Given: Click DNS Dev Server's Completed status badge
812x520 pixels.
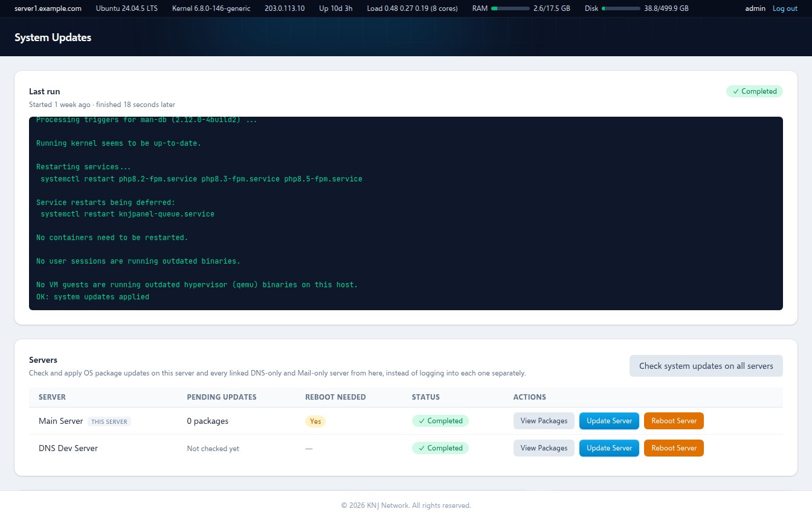Looking at the screenshot, I should click(x=440, y=448).
